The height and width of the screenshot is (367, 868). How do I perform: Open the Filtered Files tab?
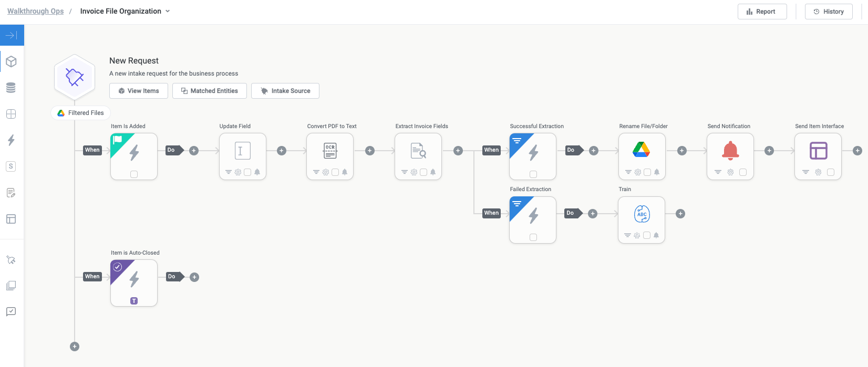(x=81, y=113)
